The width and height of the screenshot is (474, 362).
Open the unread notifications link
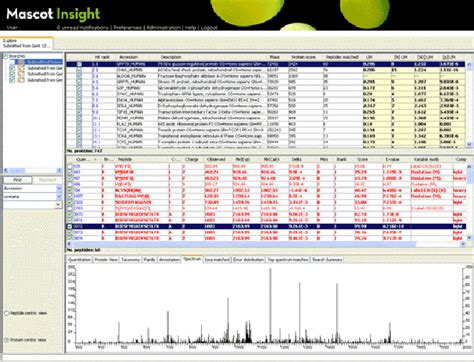(x=83, y=28)
